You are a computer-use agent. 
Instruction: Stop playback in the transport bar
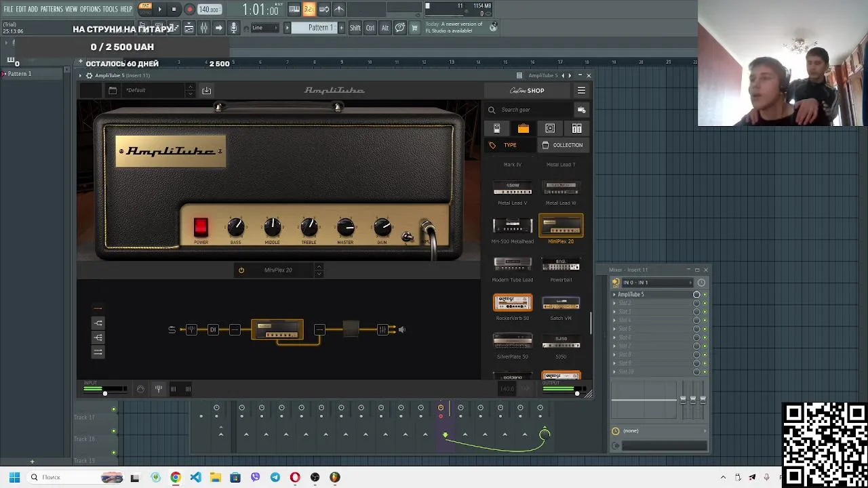[x=174, y=9]
